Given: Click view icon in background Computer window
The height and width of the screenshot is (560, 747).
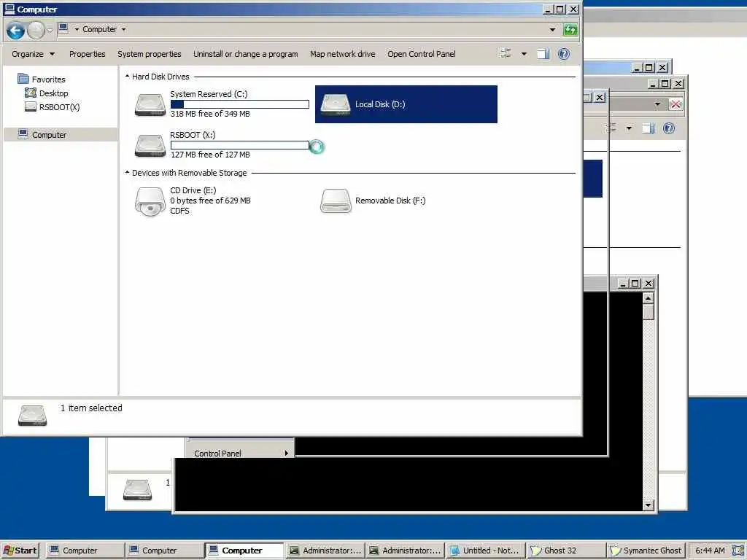Looking at the screenshot, I should (611, 128).
